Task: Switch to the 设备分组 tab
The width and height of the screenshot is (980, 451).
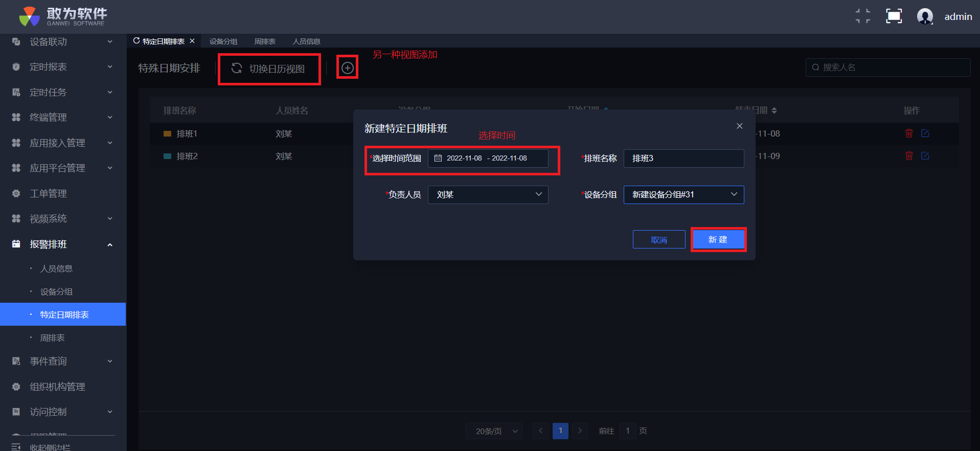Action: tap(223, 41)
